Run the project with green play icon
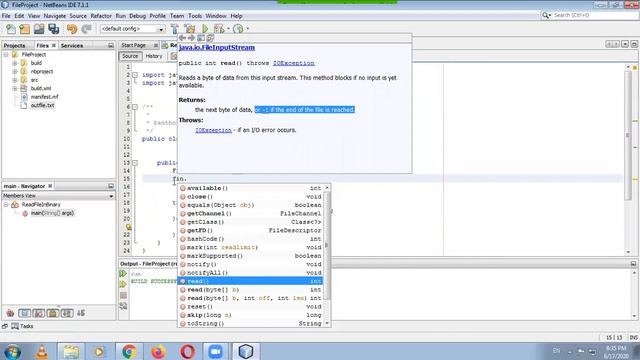Image resolution: width=640 pixels, height=360 pixels. [205, 29]
